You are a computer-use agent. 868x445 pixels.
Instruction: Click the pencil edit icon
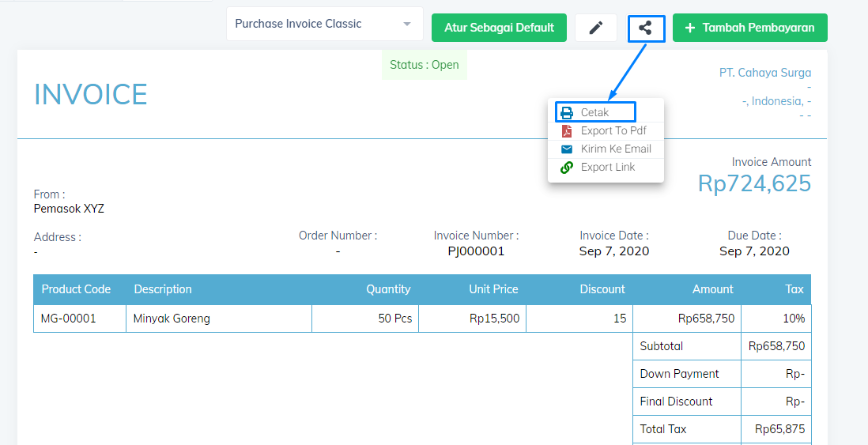click(595, 28)
